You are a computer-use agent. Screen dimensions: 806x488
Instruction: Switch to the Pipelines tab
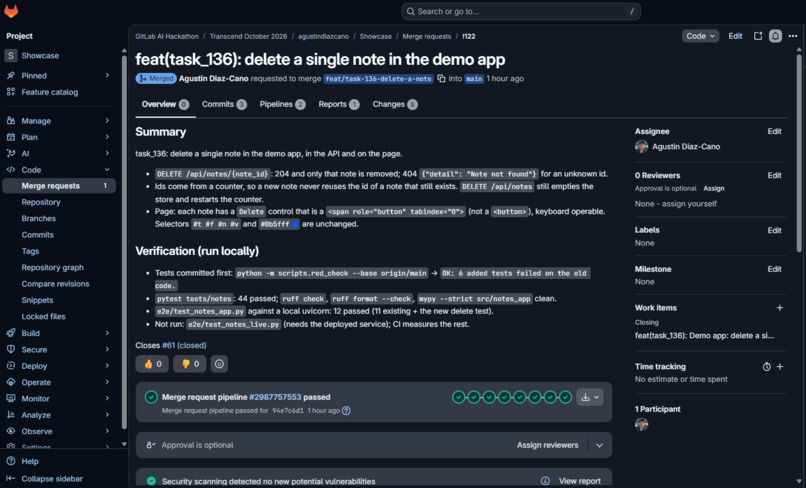(x=282, y=104)
